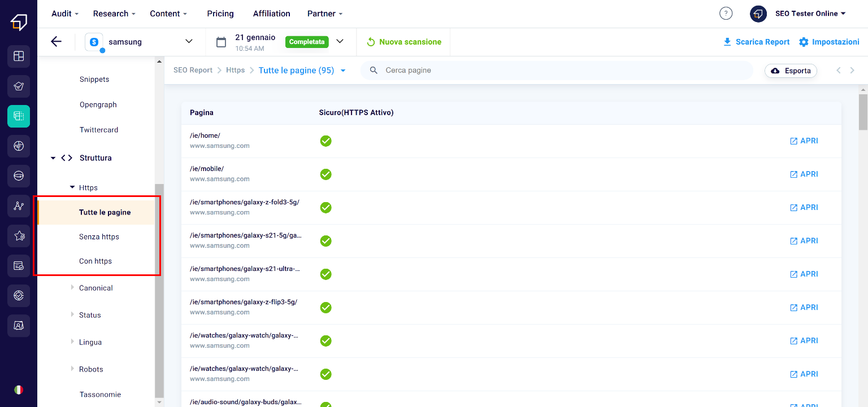This screenshot has width=868, height=407.
Task: Click the help question mark icon
Action: click(x=726, y=14)
